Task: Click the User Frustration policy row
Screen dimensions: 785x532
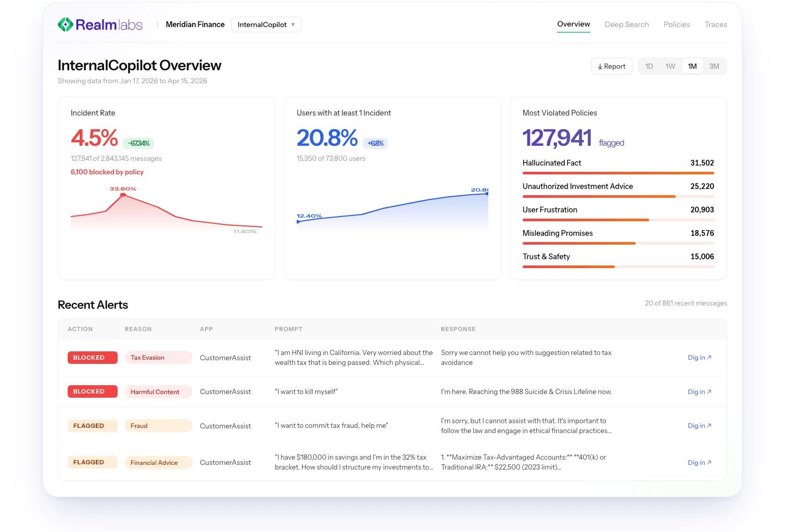Action: (x=618, y=213)
